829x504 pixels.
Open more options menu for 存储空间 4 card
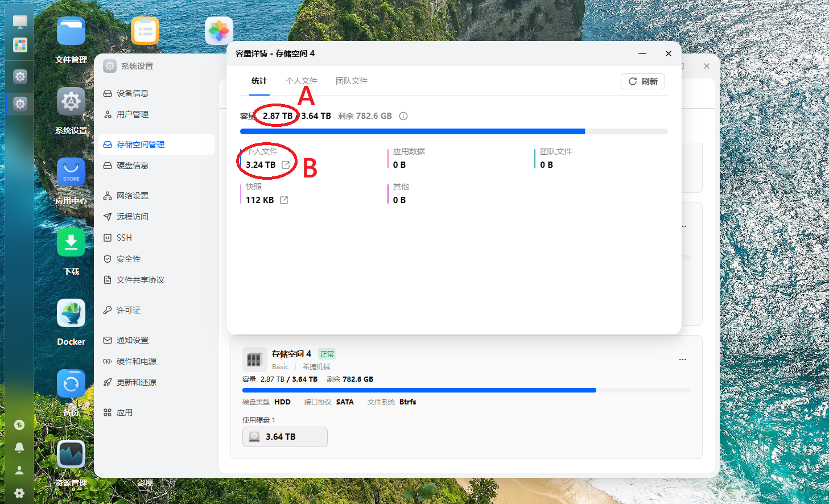(683, 360)
